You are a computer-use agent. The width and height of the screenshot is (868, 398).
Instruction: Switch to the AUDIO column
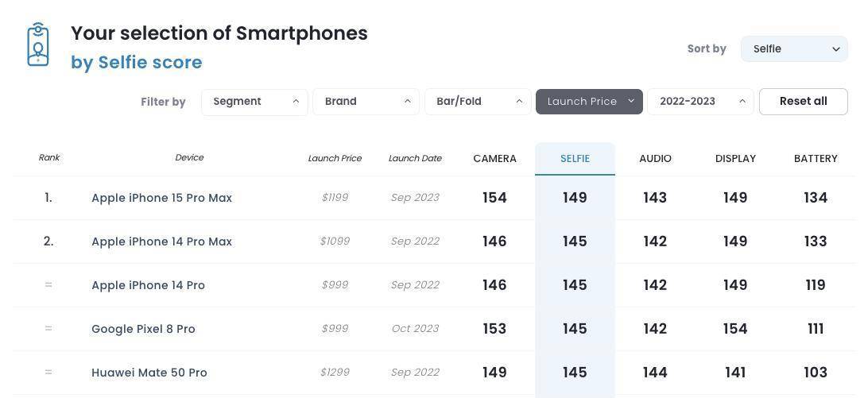[655, 159]
